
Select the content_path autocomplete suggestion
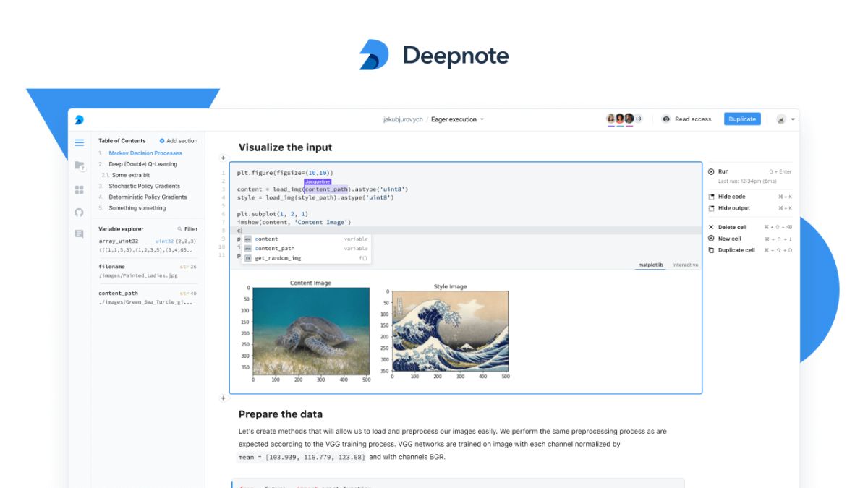click(x=306, y=248)
